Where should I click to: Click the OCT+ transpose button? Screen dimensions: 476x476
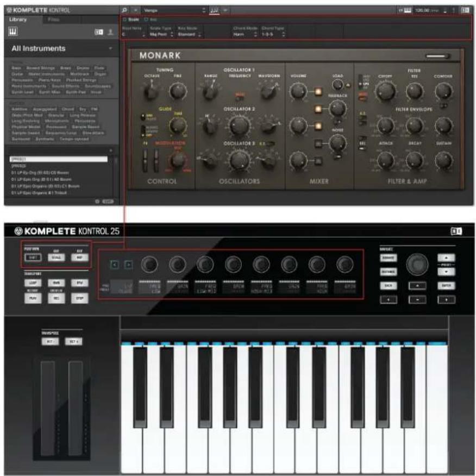pyautogui.click(x=74, y=342)
